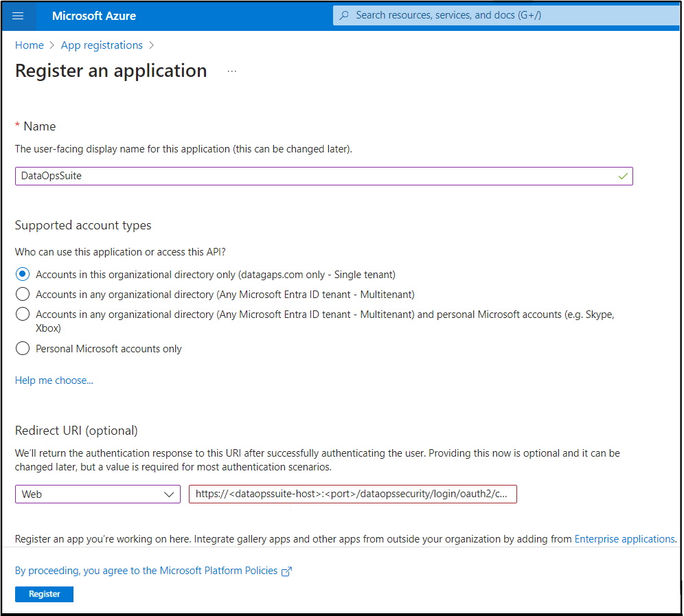Select Personal Microsoft accounts only
Image resolution: width=684 pixels, height=616 pixels.
tap(23, 349)
